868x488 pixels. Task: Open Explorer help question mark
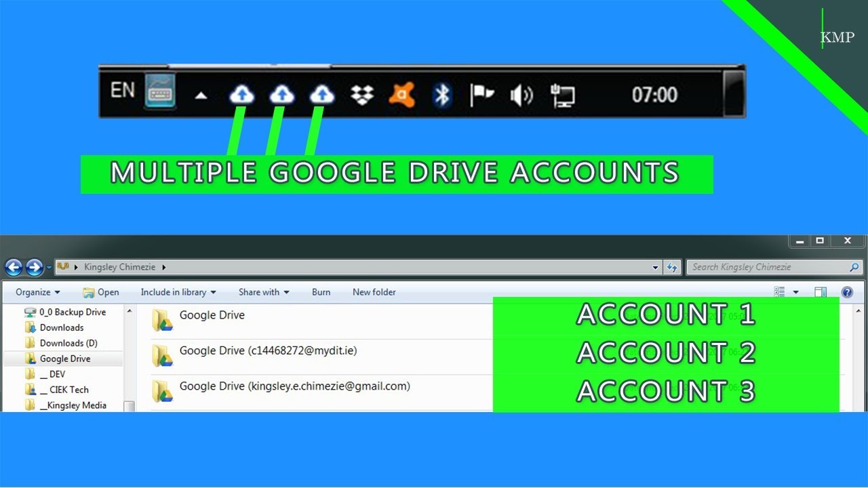(847, 292)
